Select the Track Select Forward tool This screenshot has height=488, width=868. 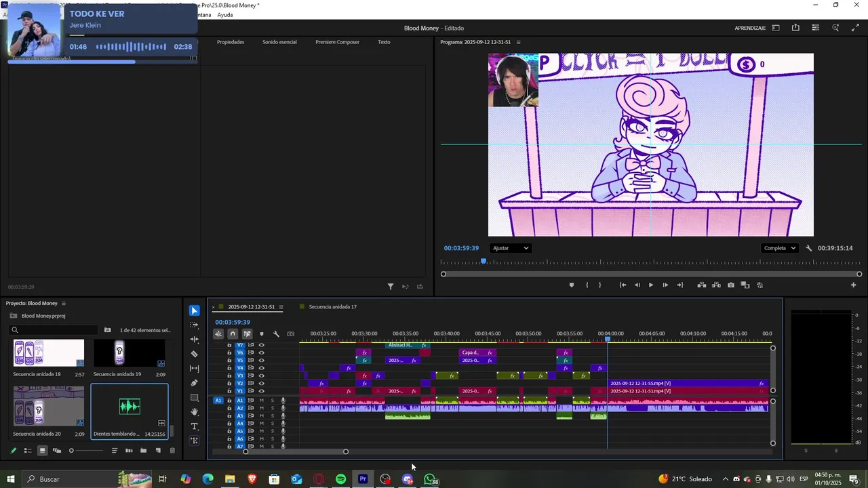pyautogui.click(x=195, y=325)
